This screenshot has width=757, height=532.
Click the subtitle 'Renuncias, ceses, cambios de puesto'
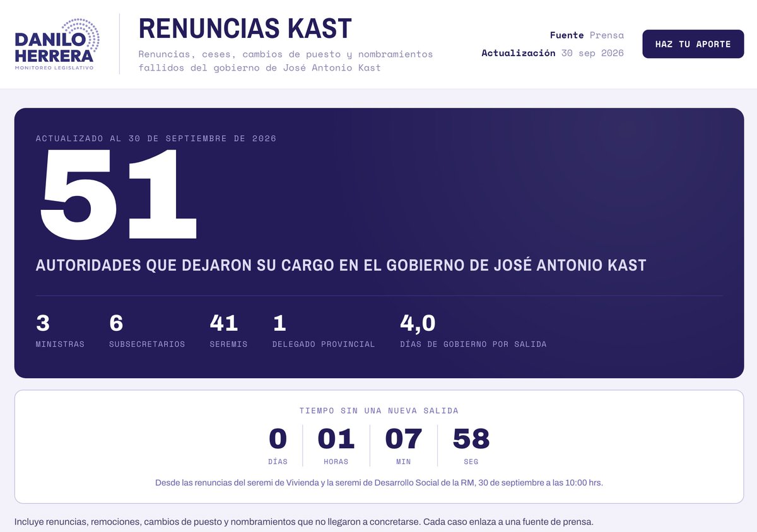click(286, 61)
